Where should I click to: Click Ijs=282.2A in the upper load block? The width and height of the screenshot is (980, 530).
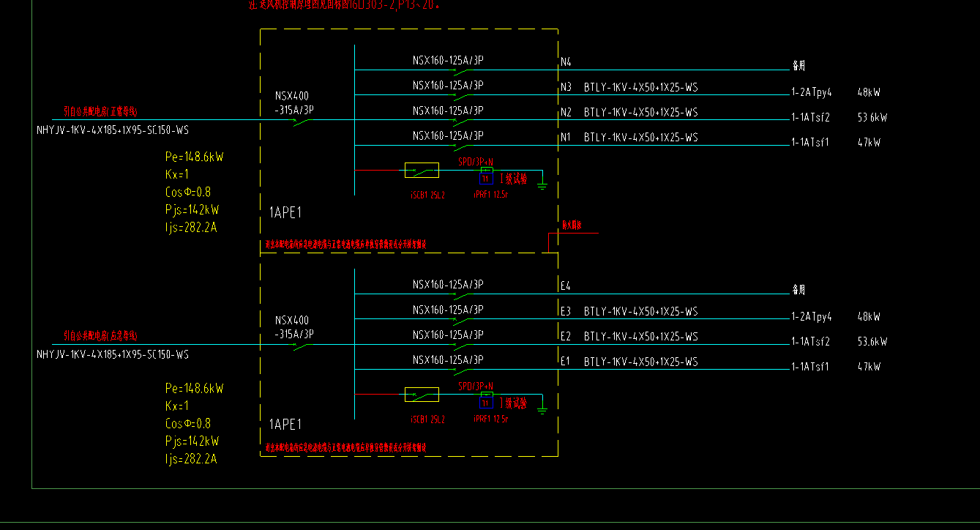(x=191, y=228)
